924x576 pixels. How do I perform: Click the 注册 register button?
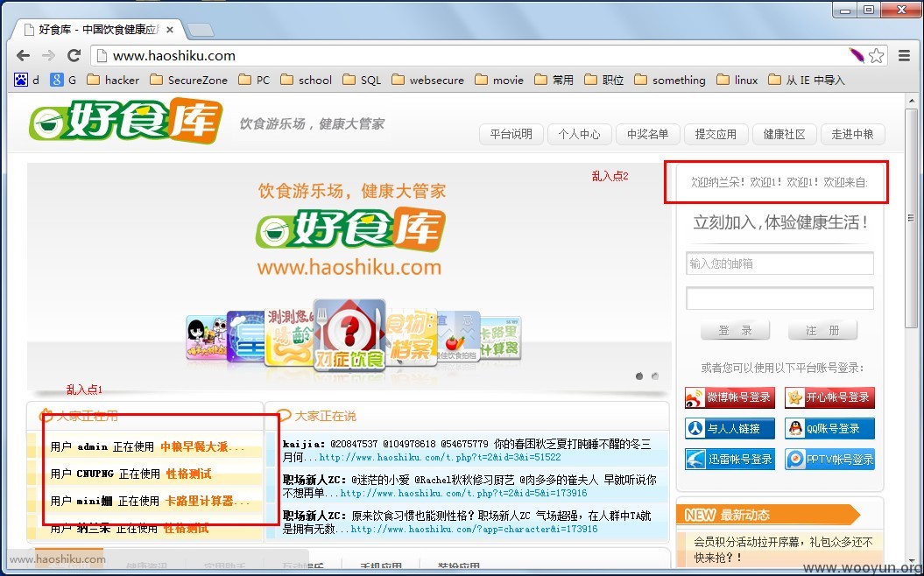[x=822, y=330]
